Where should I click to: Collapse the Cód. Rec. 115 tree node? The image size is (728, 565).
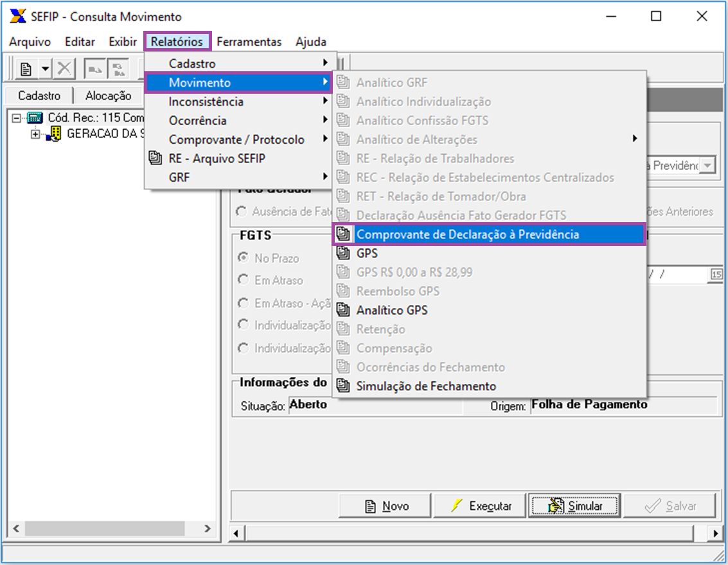(17, 118)
